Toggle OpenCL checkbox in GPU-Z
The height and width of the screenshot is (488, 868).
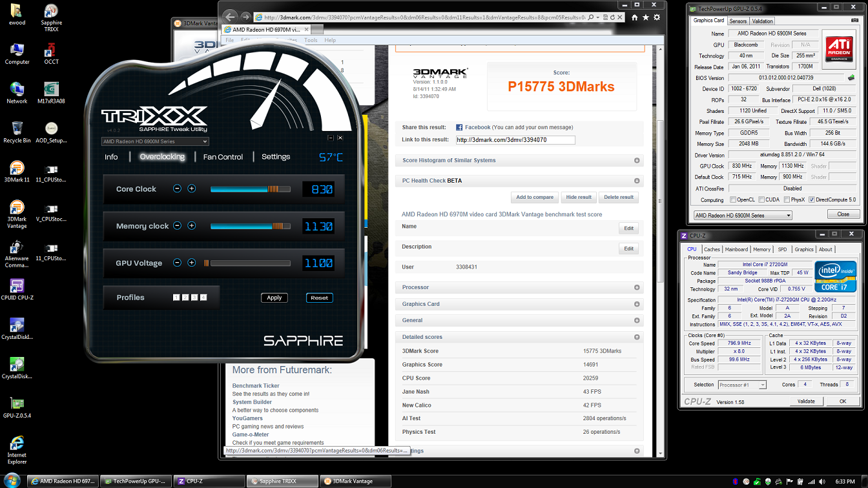[x=733, y=199]
